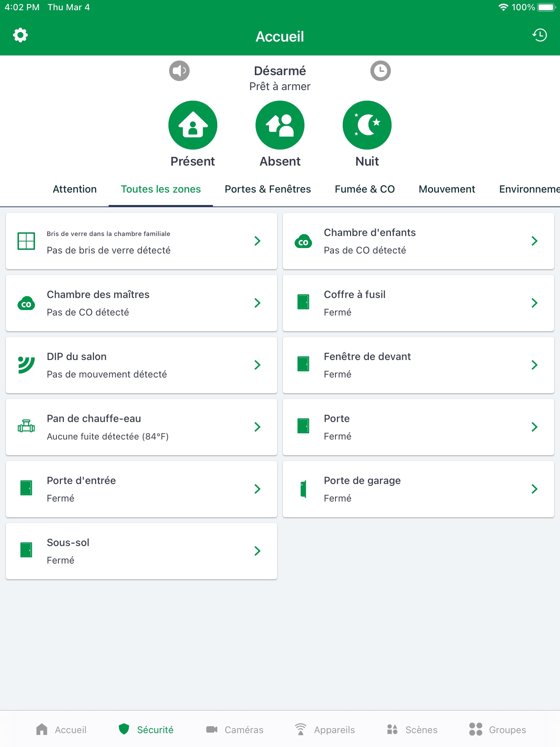The image size is (560, 747).
Task: Click the door icon for Porte d'entrée
Action: tap(26, 488)
